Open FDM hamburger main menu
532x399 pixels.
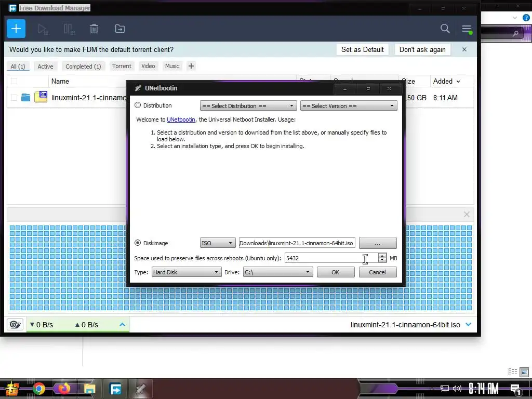click(467, 29)
